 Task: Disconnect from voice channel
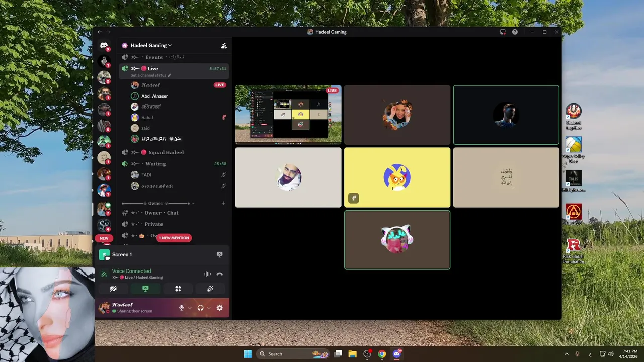(x=219, y=274)
